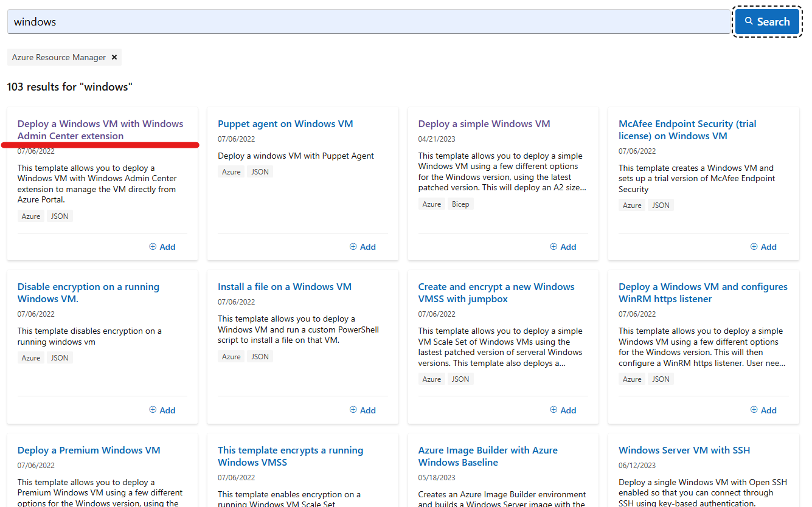Click JSON tag on Windows VMSS with jumpbox card
Viewport: 812px width, 507px height.
[460, 379]
